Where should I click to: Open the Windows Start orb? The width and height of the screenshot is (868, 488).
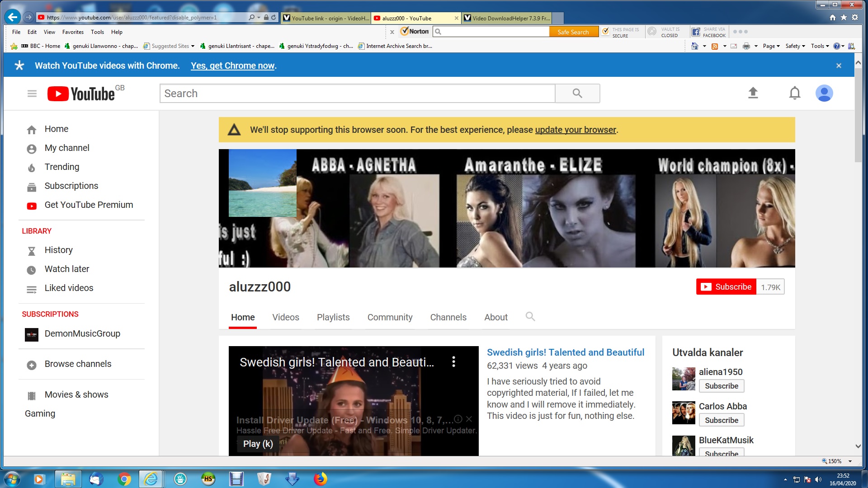[12, 479]
